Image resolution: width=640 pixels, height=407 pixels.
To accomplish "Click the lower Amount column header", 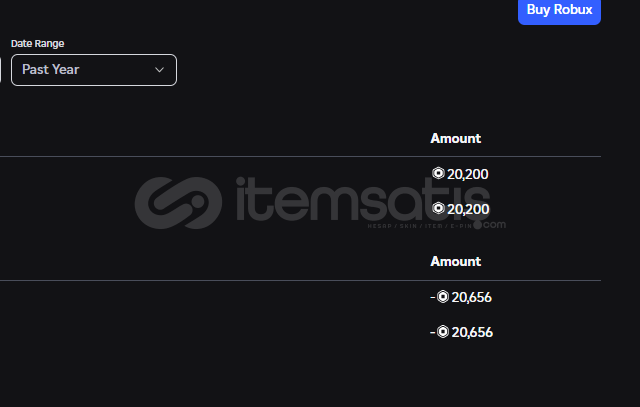I will [456, 261].
